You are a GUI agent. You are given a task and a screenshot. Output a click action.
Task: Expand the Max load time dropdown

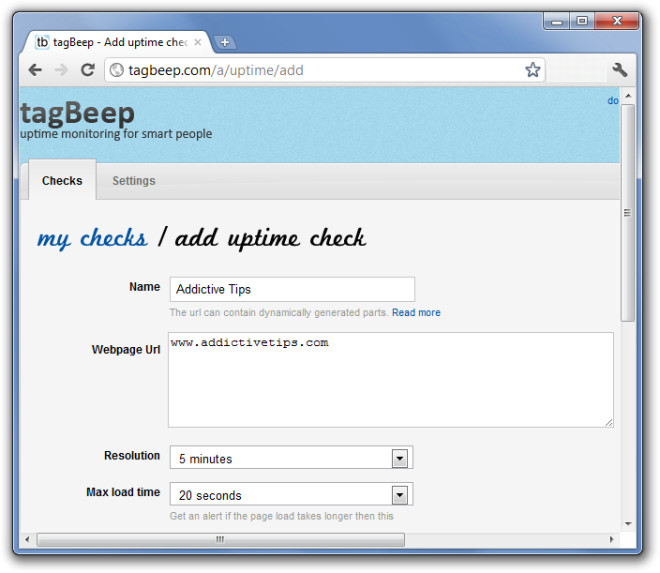click(x=291, y=494)
